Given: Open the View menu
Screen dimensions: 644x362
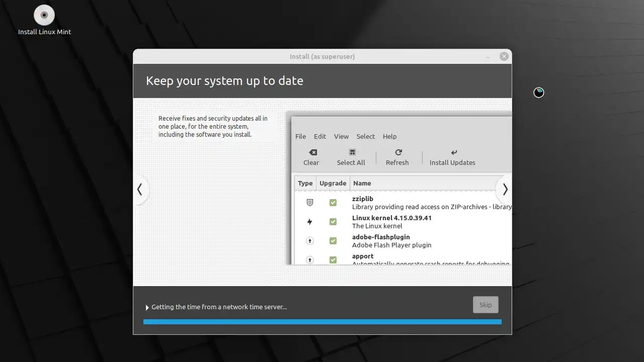Looking at the screenshot, I should coord(341,136).
